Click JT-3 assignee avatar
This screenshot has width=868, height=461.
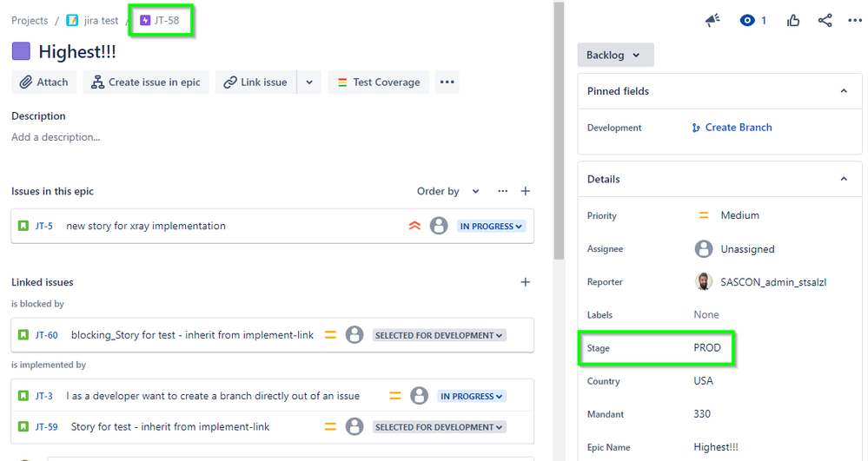pos(419,396)
